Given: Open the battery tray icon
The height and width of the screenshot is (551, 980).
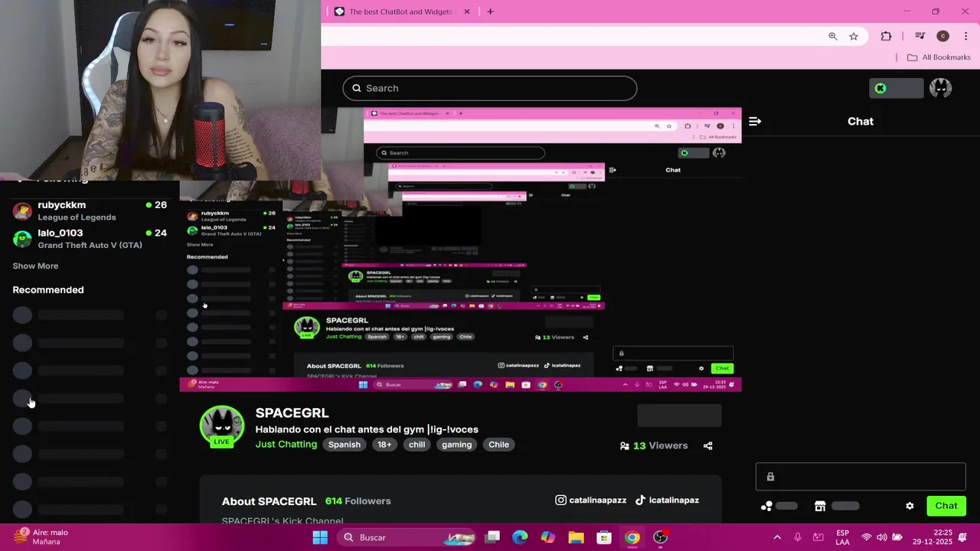Looking at the screenshot, I should click(897, 537).
